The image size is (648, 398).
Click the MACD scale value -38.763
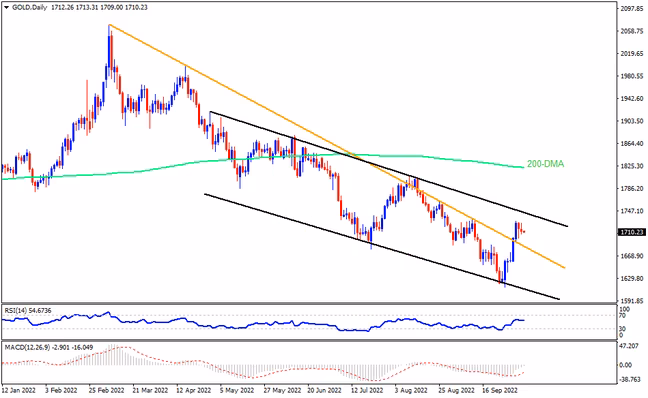630,379
